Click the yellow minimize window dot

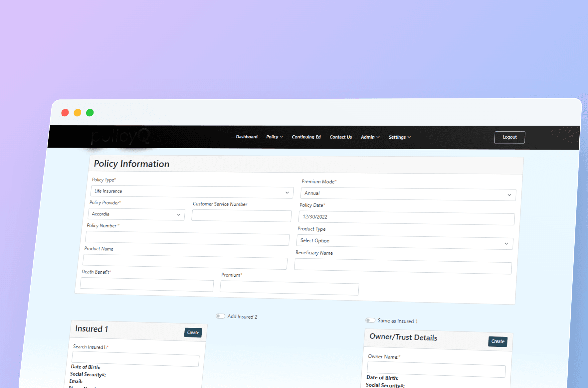[78, 113]
